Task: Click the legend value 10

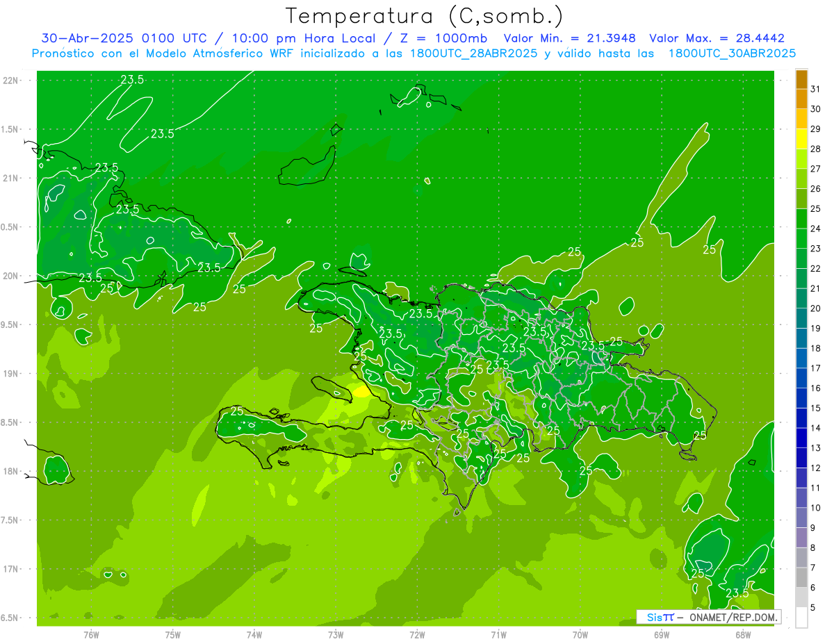Action: (x=815, y=508)
